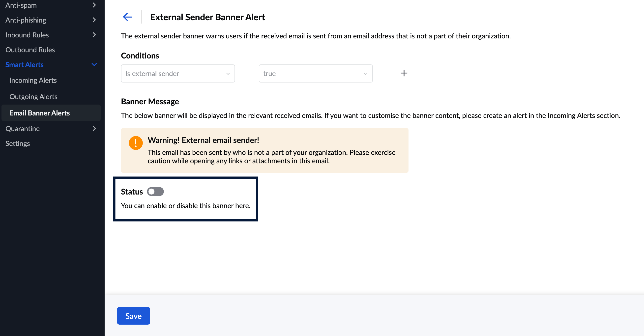644x336 pixels.
Task: Click the Smart Alerts label
Action: coord(25,65)
